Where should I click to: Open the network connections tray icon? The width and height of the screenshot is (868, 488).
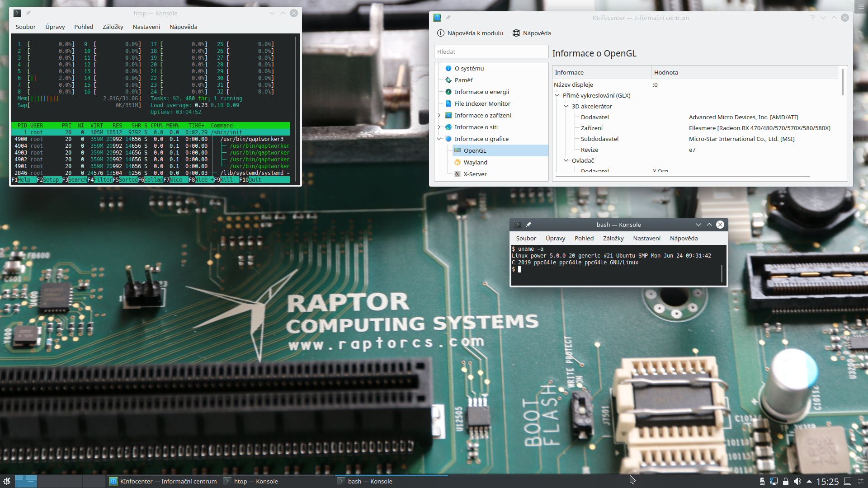[x=774, y=481]
